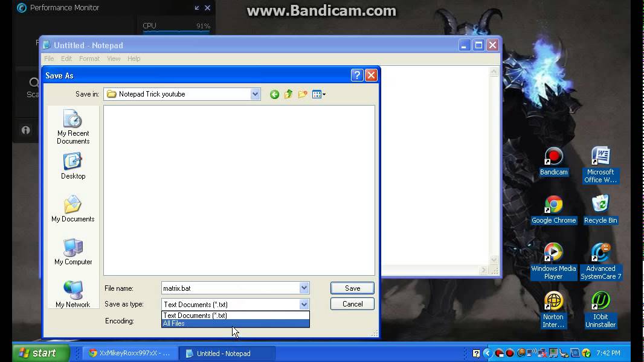
Task: Select Desktop in places bar
Action: 73,166
